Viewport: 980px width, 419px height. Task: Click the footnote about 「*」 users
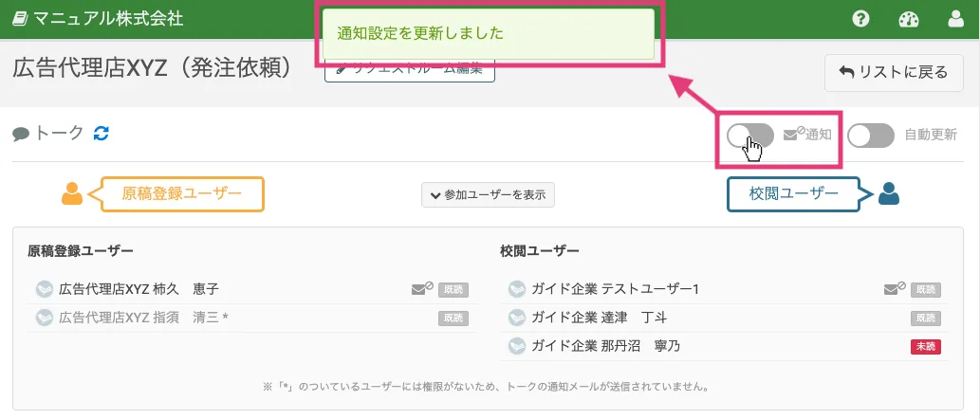tap(487, 387)
